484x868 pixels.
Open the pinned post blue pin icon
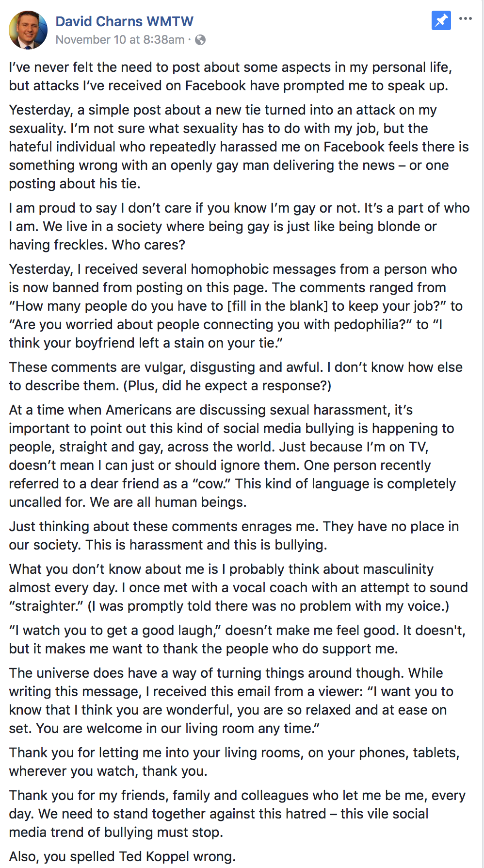(x=441, y=20)
